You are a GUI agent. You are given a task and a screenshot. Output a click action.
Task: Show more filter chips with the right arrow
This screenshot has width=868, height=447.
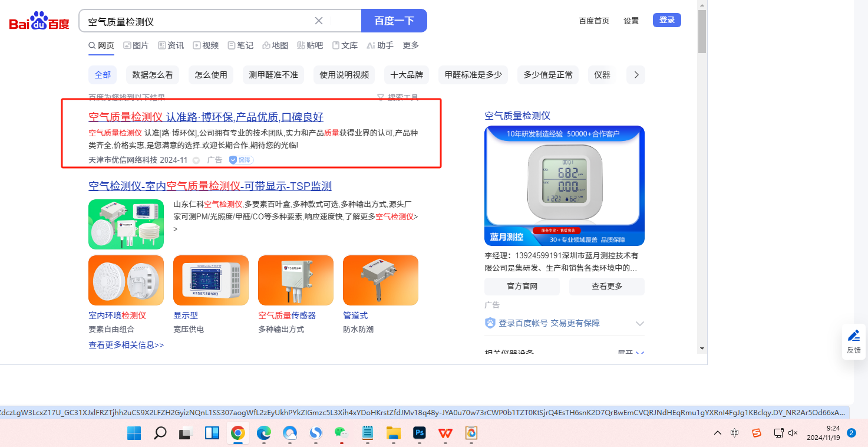(x=636, y=75)
